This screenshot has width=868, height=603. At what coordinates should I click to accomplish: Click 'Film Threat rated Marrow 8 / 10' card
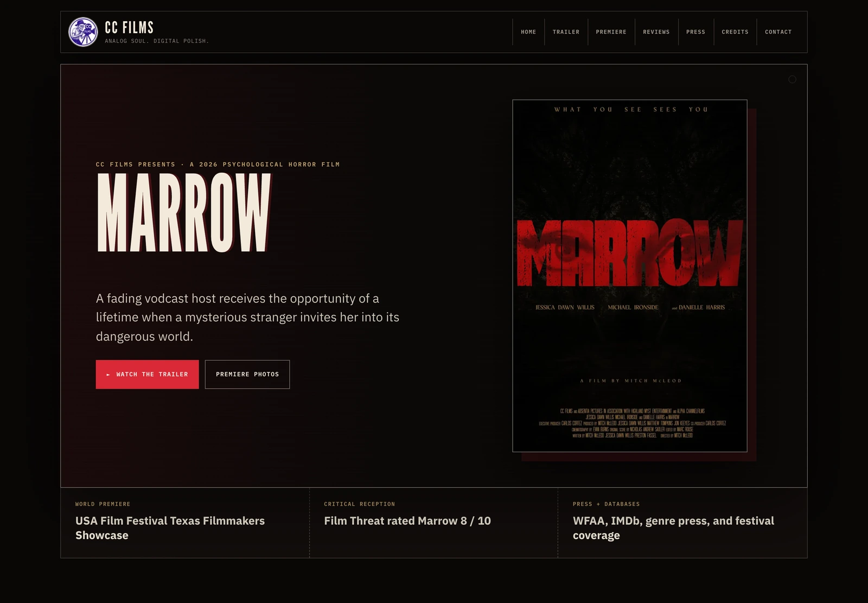(x=433, y=523)
